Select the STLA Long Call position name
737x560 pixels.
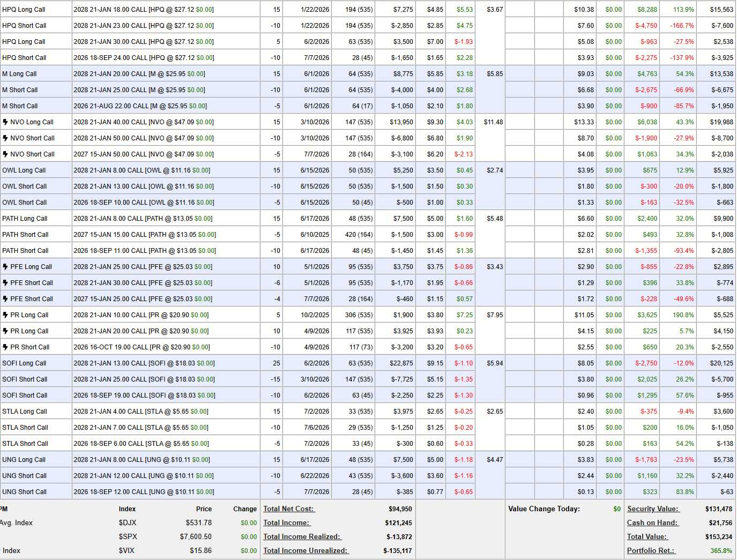click(x=25, y=412)
